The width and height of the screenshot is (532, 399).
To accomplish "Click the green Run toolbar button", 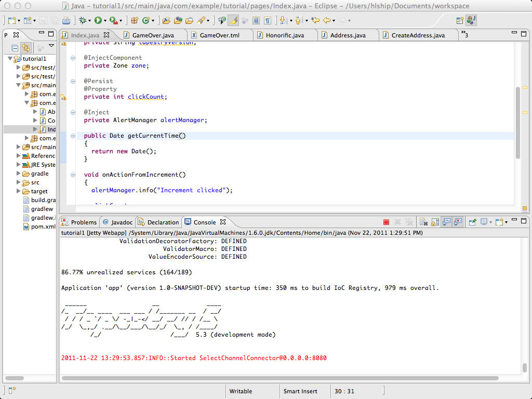I will (x=98, y=21).
